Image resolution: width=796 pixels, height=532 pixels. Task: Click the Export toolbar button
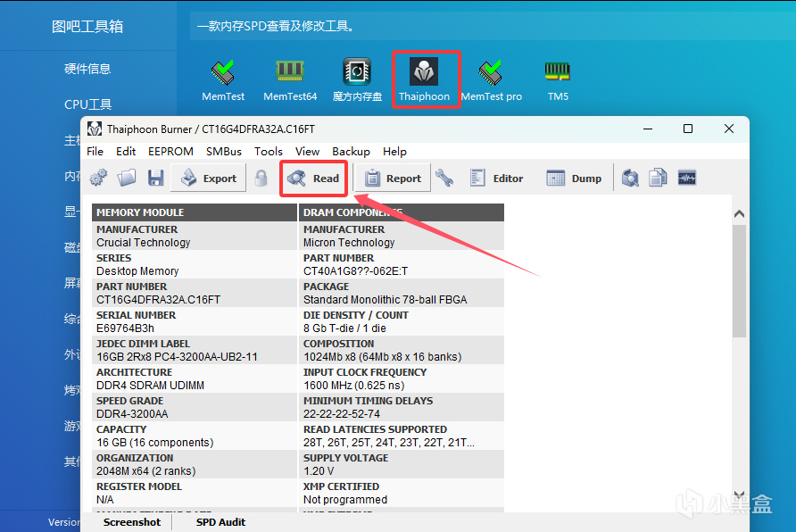(209, 179)
